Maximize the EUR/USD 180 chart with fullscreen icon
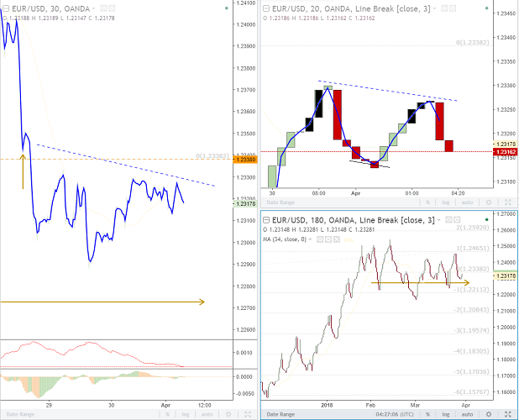The height and width of the screenshot is (420, 519). pyautogui.click(x=507, y=414)
